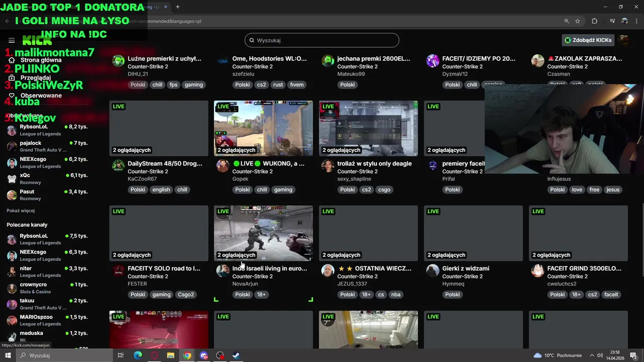644x362 pixels.
Task: Click Gopek streamer avatar
Action: [x=223, y=166]
